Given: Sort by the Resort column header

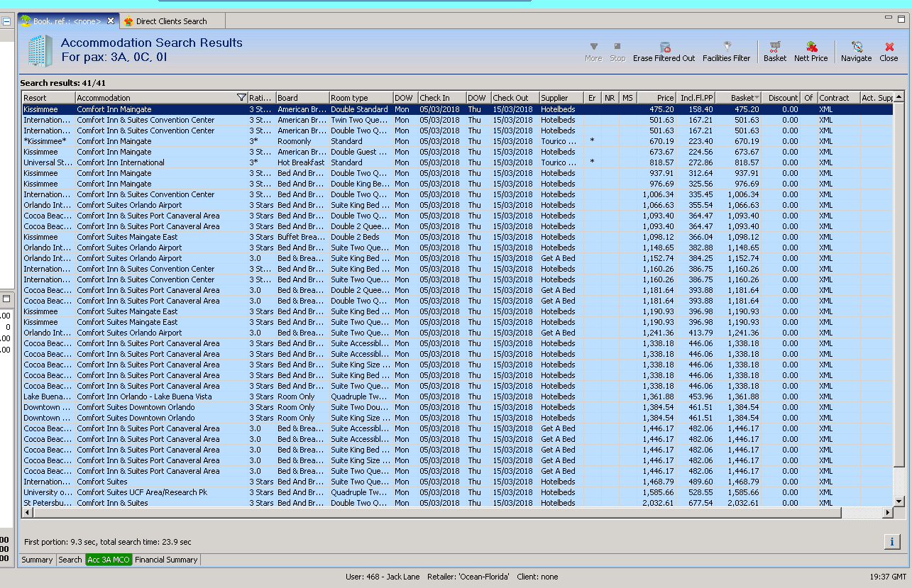Looking at the screenshot, I should coord(48,98).
